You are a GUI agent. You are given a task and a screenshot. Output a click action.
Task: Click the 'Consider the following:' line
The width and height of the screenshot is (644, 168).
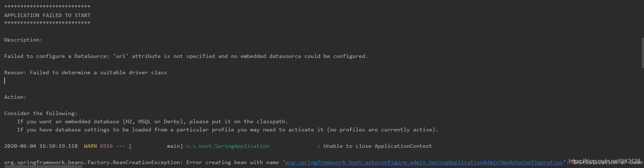[x=41, y=113]
